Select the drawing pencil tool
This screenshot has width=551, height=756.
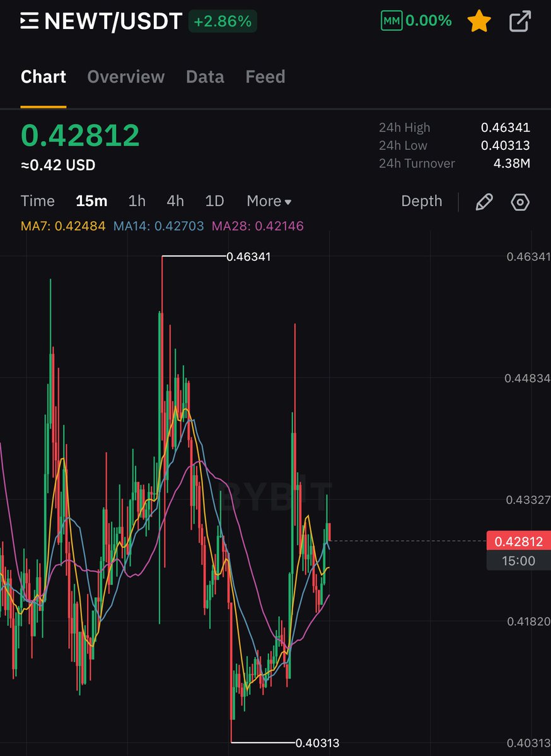(x=484, y=202)
